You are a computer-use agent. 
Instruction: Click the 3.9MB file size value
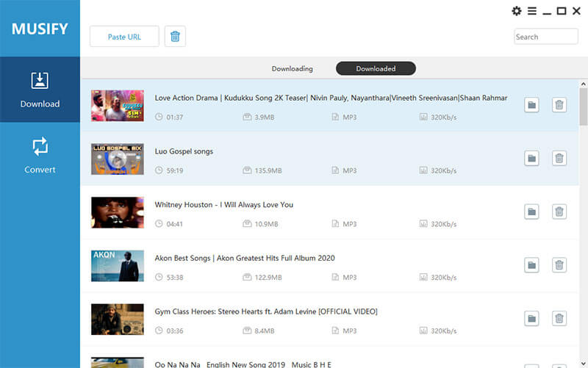pyautogui.click(x=265, y=118)
